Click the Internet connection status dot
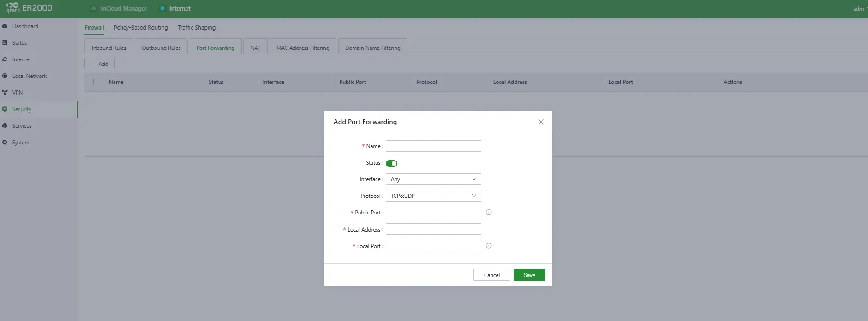The image size is (868, 321). click(x=162, y=8)
